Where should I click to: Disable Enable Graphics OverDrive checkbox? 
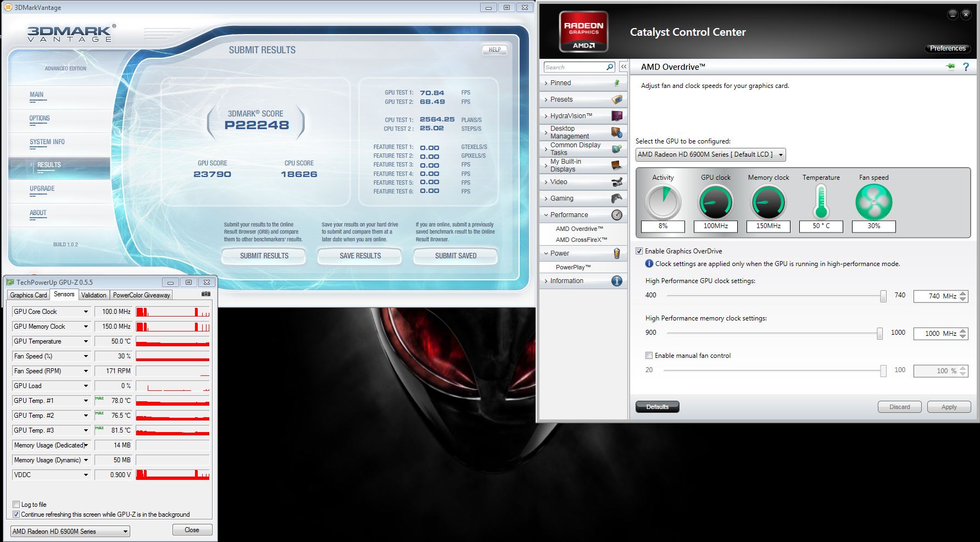tap(639, 251)
